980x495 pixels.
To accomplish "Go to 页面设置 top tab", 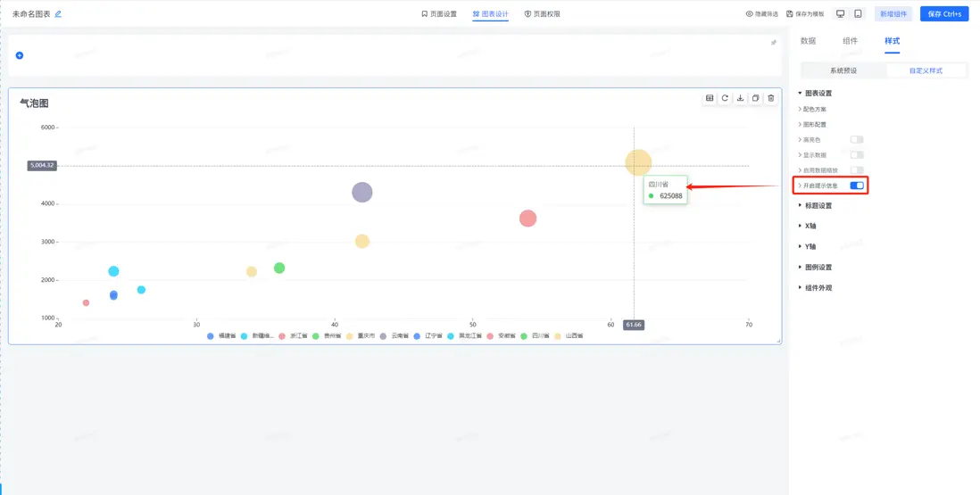I will [x=439, y=13].
